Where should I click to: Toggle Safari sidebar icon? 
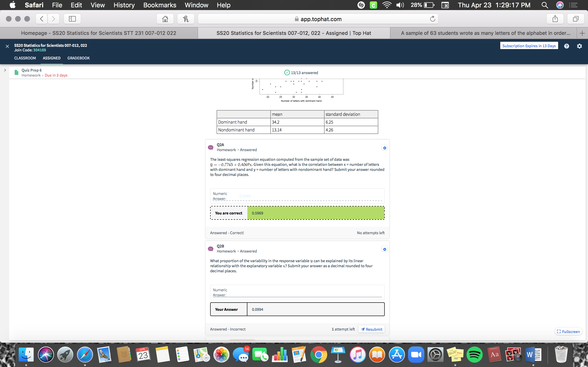tap(72, 19)
